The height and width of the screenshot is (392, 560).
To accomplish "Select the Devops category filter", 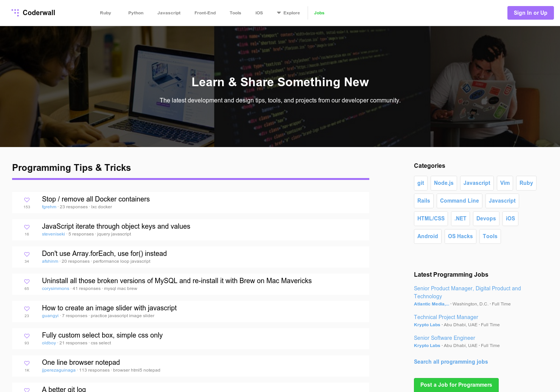I will (x=486, y=218).
